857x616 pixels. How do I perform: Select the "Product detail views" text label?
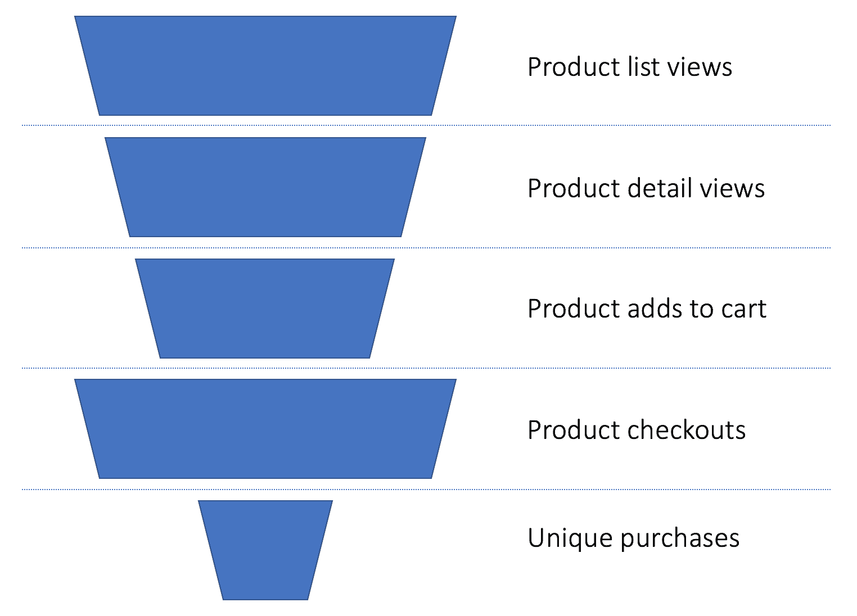646,188
